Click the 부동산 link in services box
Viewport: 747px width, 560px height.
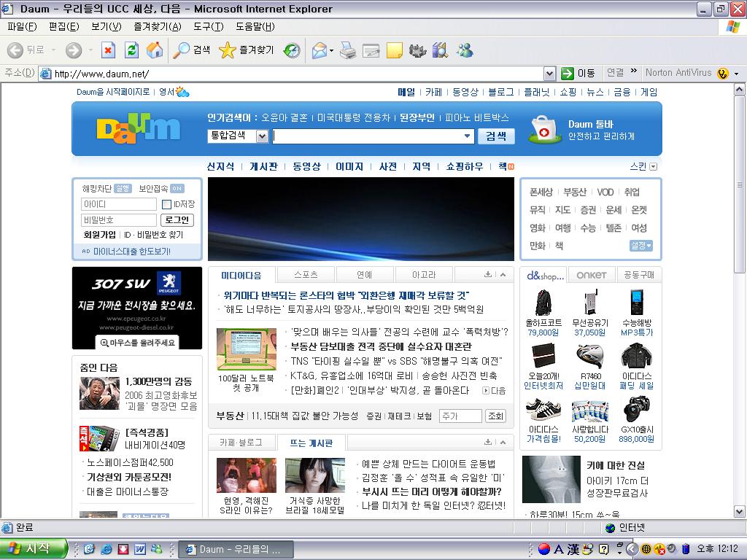point(575,192)
